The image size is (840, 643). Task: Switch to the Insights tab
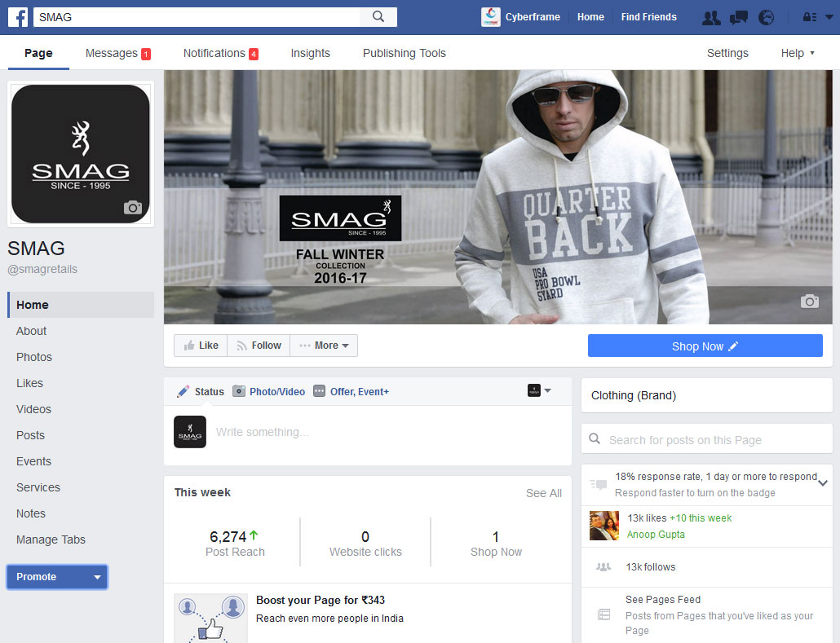pos(310,53)
